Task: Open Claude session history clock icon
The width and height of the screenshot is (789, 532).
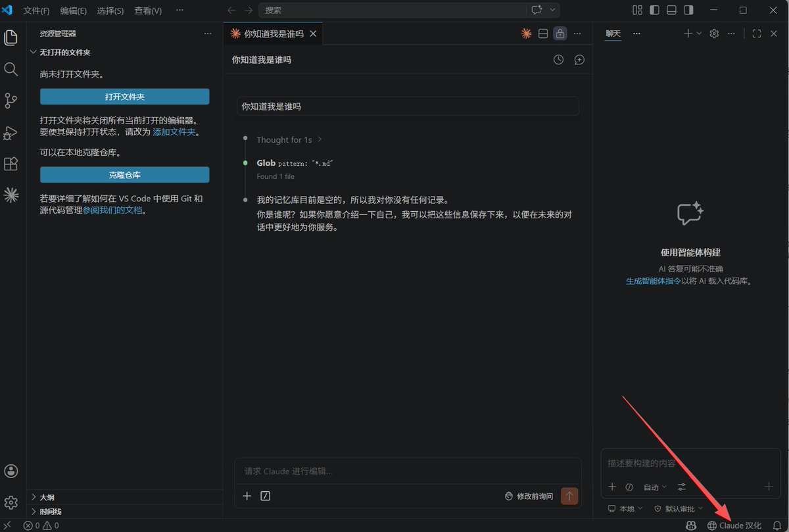Action: pos(558,60)
